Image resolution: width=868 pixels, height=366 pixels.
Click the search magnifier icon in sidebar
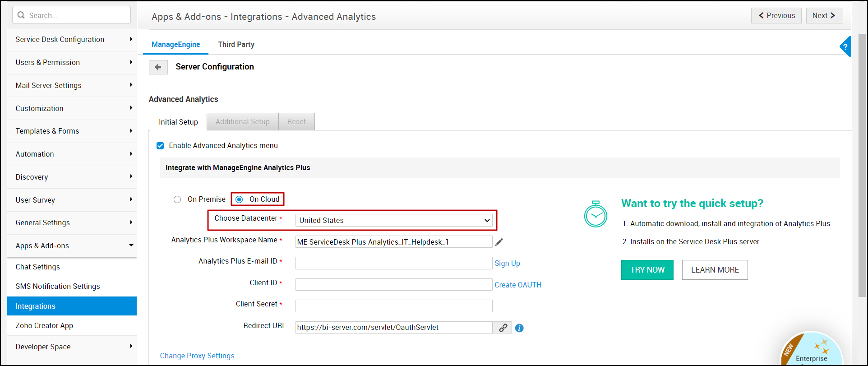21,15
